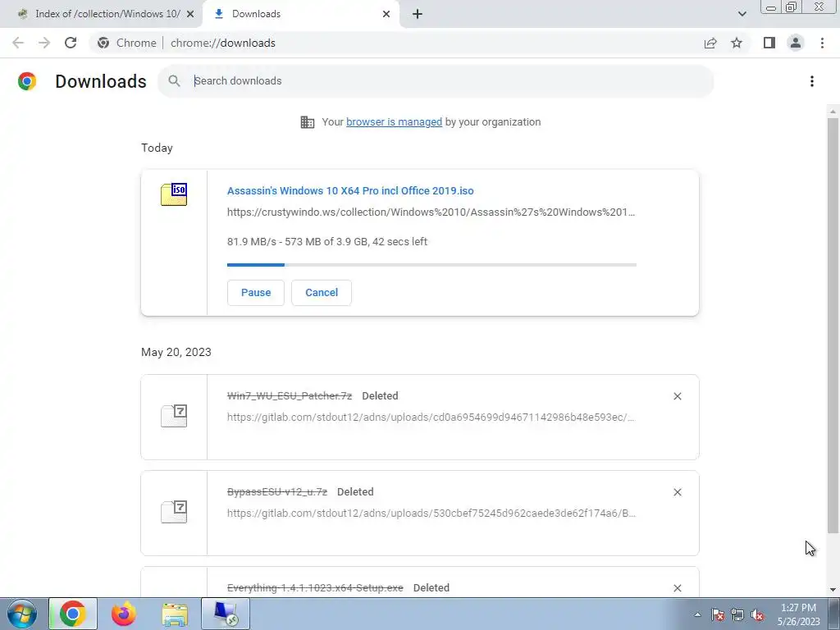Screen dimensions: 840x630
Task: Click the 'May 20, 2023' date heading
Action: pyautogui.click(x=176, y=352)
